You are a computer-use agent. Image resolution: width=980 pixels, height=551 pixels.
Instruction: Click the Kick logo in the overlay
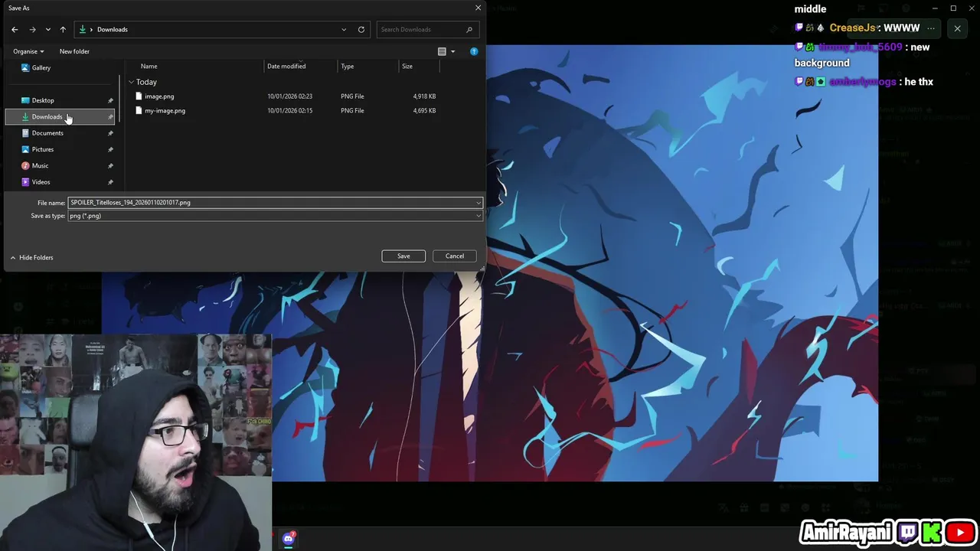[932, 533]
